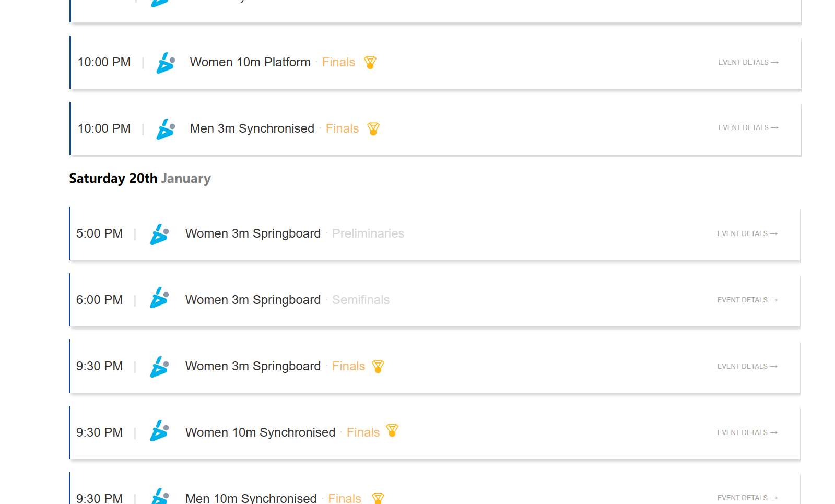Click diving icon beside Women 10m Platform
Viewport: 835px width, 504px height.
[166, 63]
